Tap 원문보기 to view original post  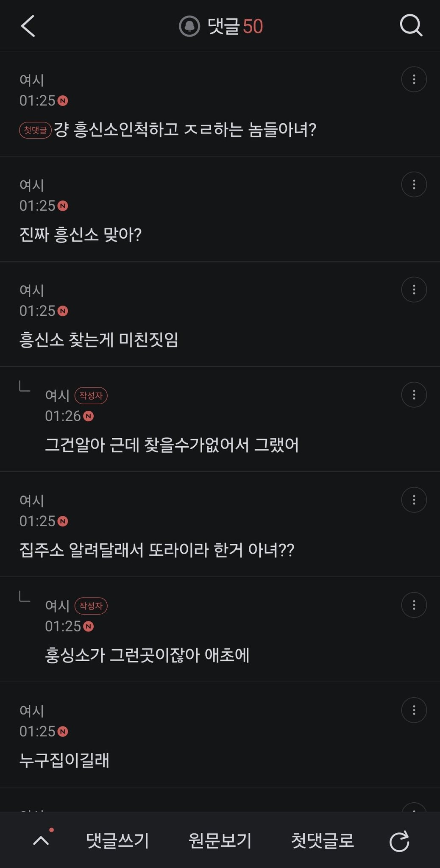click(220, 840)
